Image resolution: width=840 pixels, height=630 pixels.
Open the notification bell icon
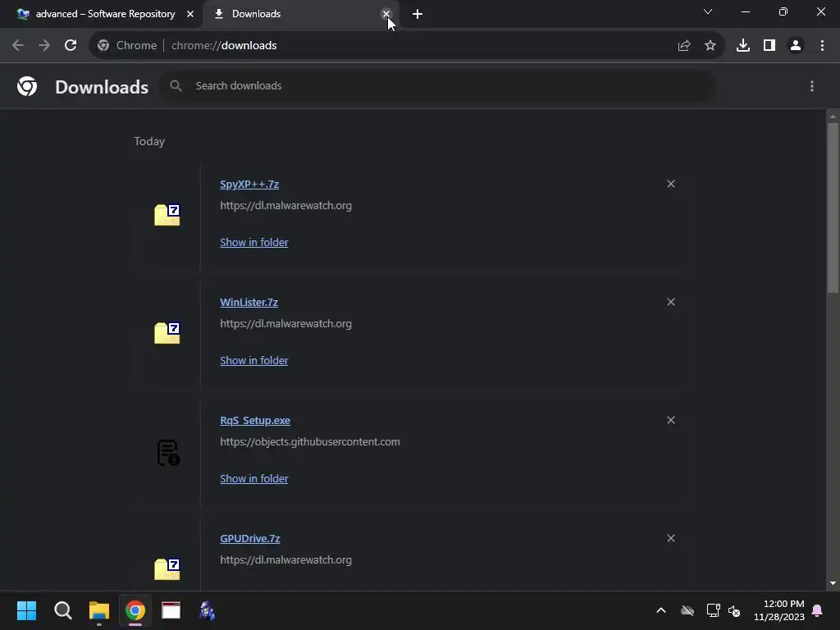818,610
